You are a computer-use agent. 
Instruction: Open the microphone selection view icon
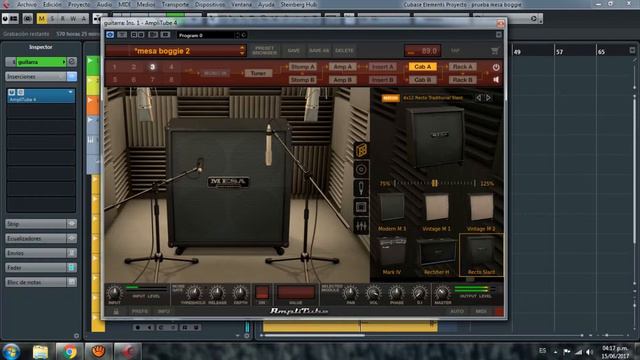pyautogui.click(x=361, y=188)
